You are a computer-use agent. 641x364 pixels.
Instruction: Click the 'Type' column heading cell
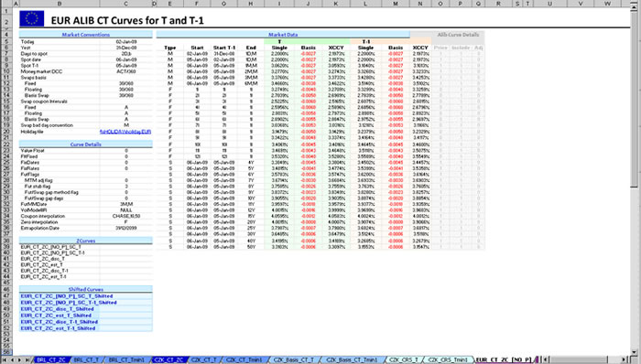(170, 48)
